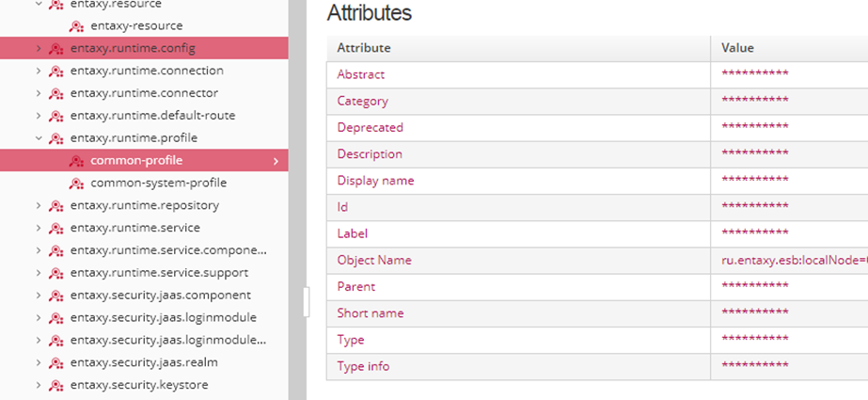Click the common-system-profile node icon

point(77,183)
